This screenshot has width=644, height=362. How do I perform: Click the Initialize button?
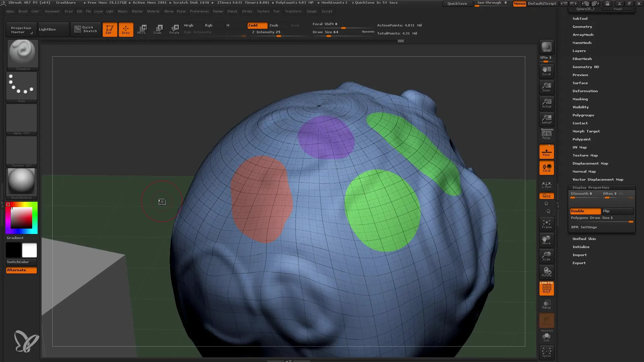pos(581,247)
